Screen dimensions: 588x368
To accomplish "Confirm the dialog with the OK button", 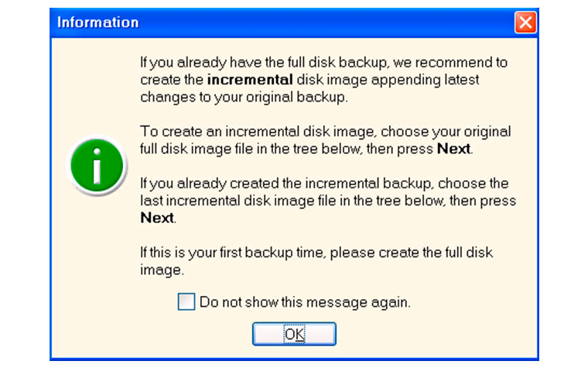I will pos(294,334).
